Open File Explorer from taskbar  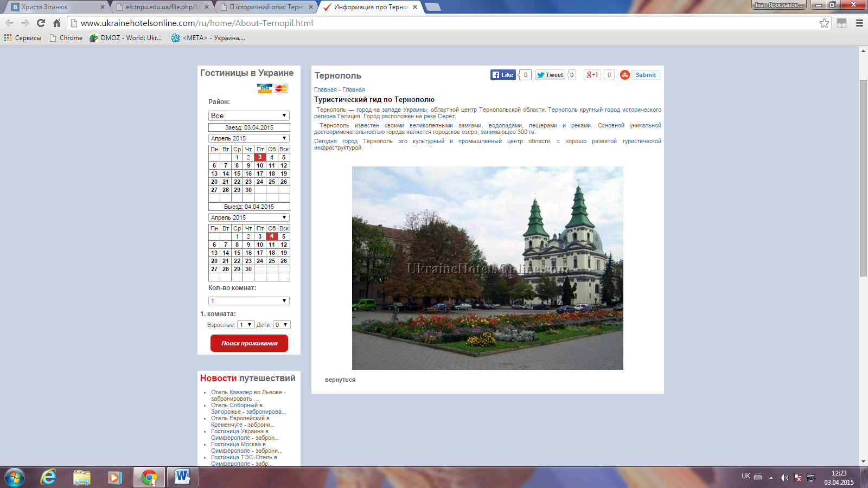coord(82,477)
